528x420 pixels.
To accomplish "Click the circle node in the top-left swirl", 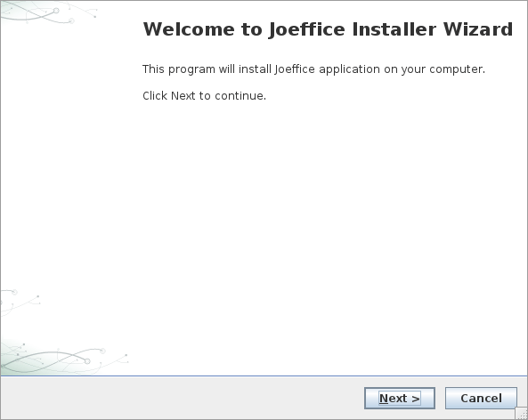I will point(56,11).
